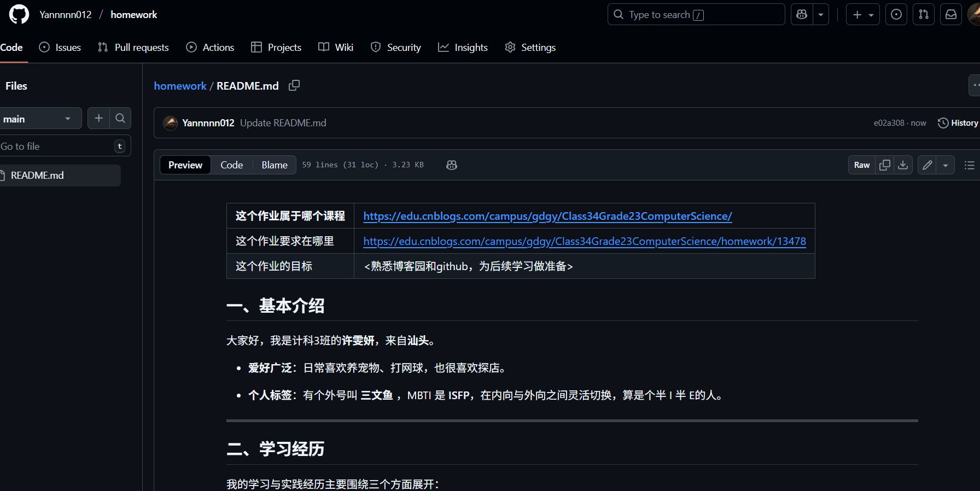This screenshot has height=491, width=980.
Task: Open the Copilot chat icon in header
Action: [802, 14]
